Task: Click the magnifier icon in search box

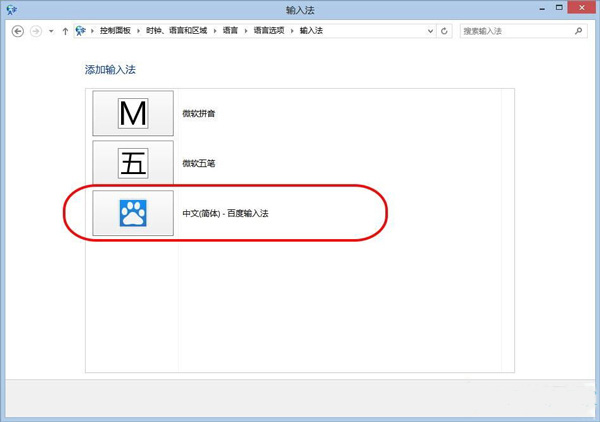Action: click(578, 31)
